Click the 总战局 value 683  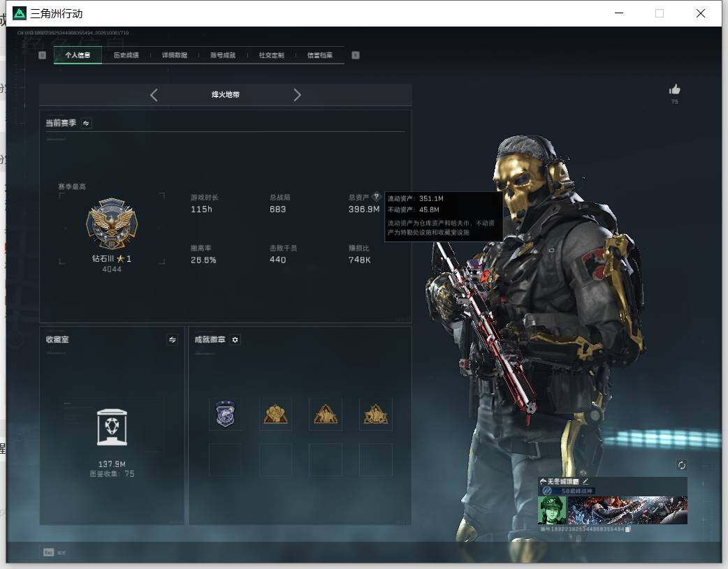pyautogui.click(x=277, y=209)
